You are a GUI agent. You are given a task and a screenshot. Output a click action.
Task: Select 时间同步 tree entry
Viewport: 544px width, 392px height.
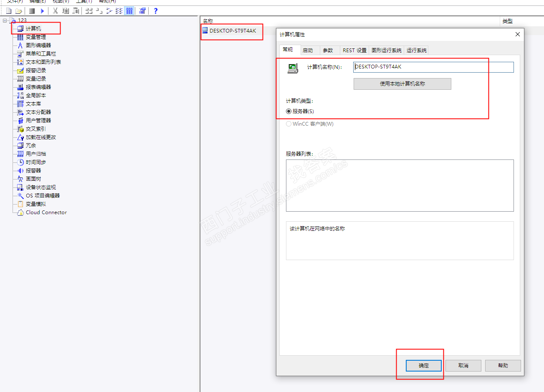[36, 162]
